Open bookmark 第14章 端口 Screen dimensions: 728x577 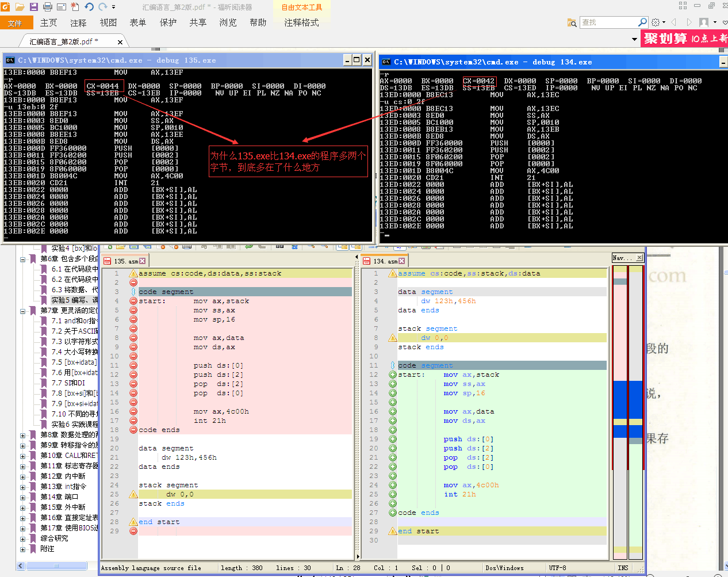[59, 497]
